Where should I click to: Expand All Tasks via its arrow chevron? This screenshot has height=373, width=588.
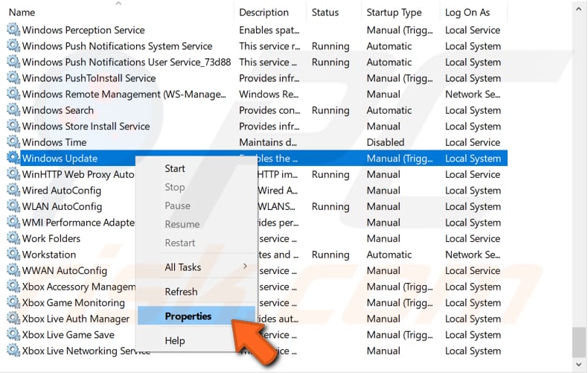pos(245,266)
